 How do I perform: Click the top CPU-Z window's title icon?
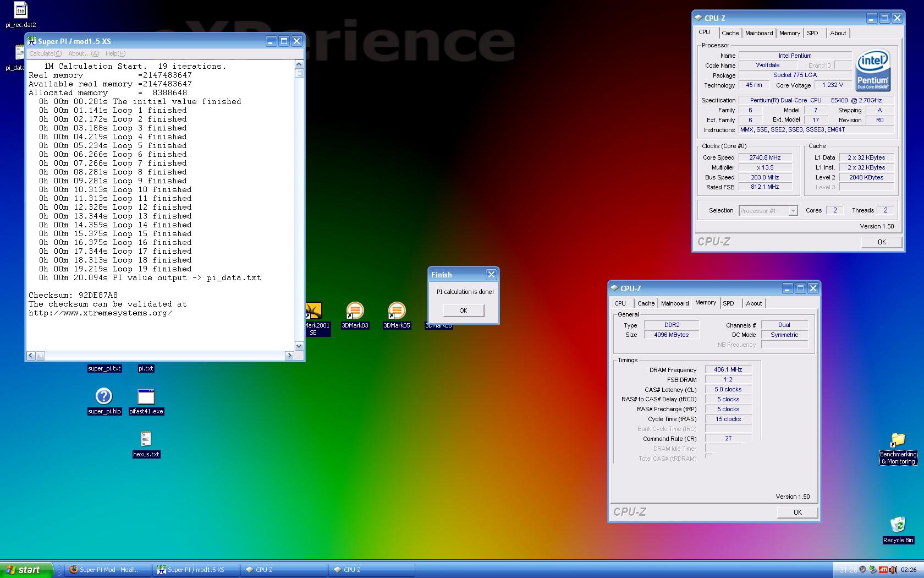(x=698, y=18)
